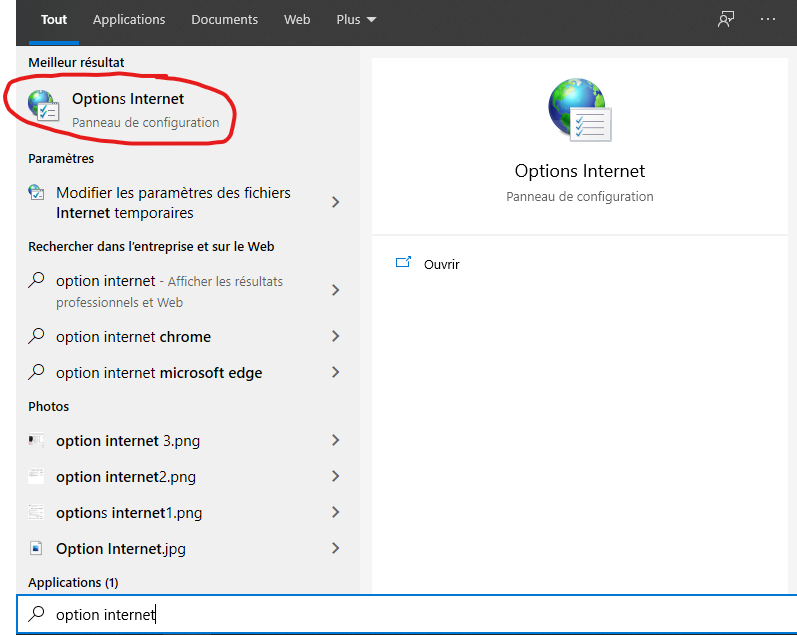Image resolution: width=797 pixels, height=635 pixels.
Task: Expand arrow for option internet web results
Action: (335, 290)
